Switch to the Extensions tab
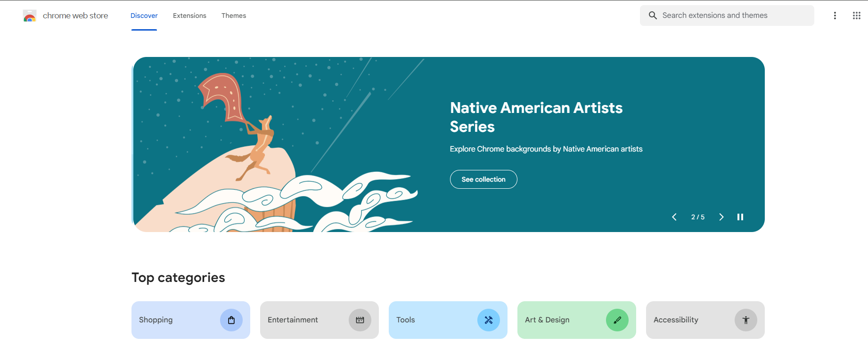 (189, 16)
